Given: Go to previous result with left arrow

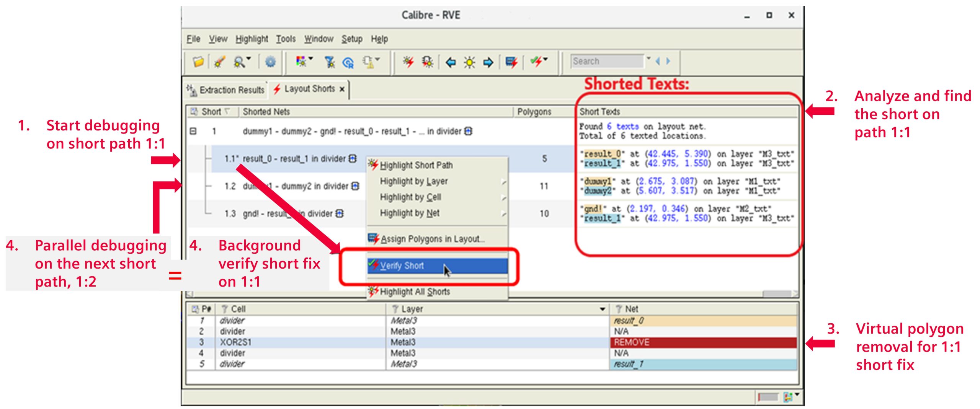Looking at the screenshot, I should pyautogui.click(x=451, y=62).
